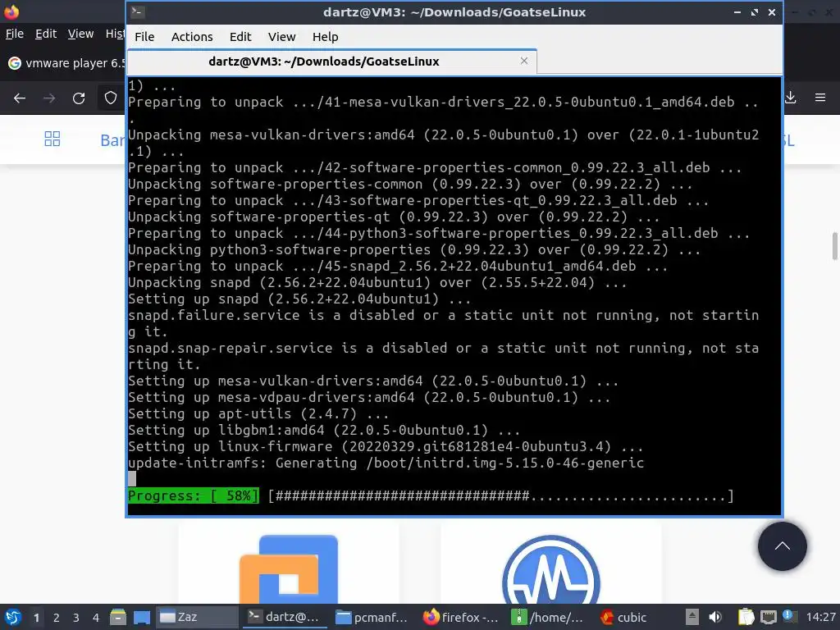Screen dimensions: 840x630
Task: Click the blue pulse monitor app thumbnail
Action: [x=550, y=570]
